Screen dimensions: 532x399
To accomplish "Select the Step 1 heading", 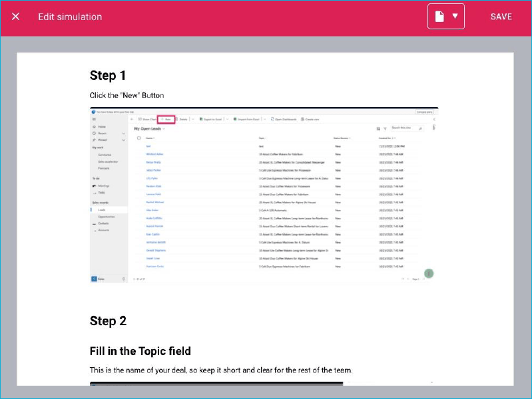I will [108, 75].
